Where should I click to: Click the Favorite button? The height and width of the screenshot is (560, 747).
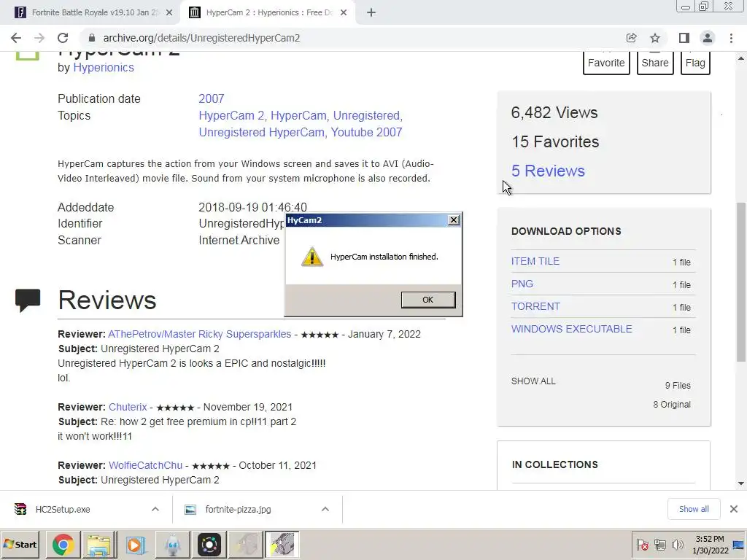[x=606, y=63]
